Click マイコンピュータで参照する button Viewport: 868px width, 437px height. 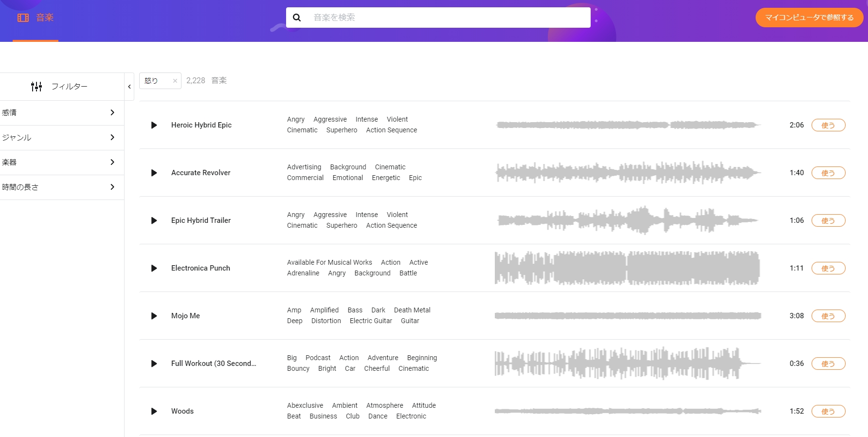(x=809, y=18)
